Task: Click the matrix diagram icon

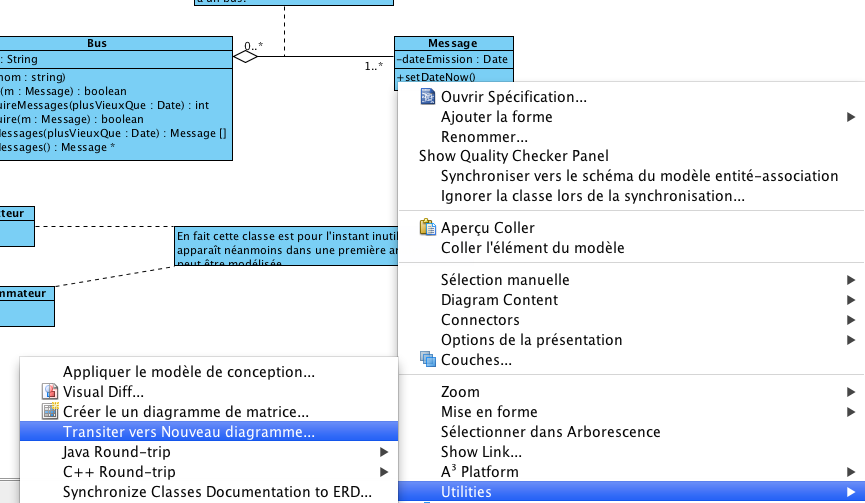Action: (50, 412)
